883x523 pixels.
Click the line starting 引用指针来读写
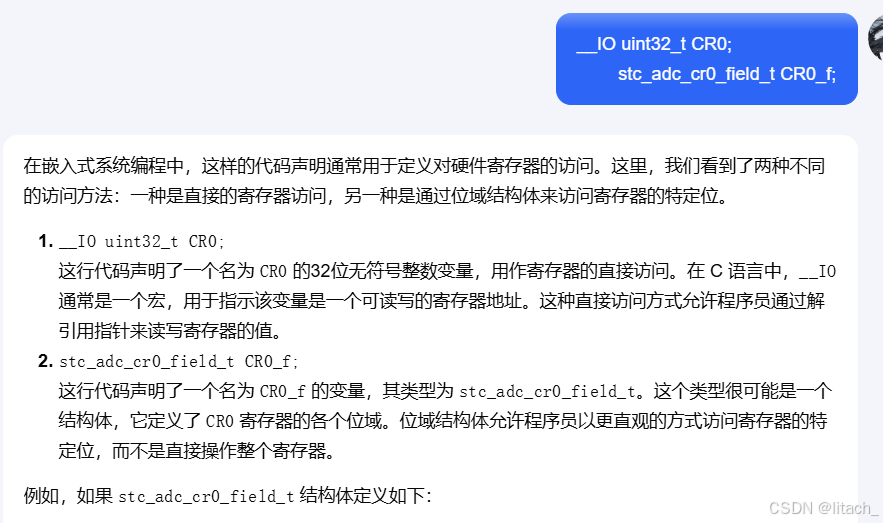coord(171,330)
